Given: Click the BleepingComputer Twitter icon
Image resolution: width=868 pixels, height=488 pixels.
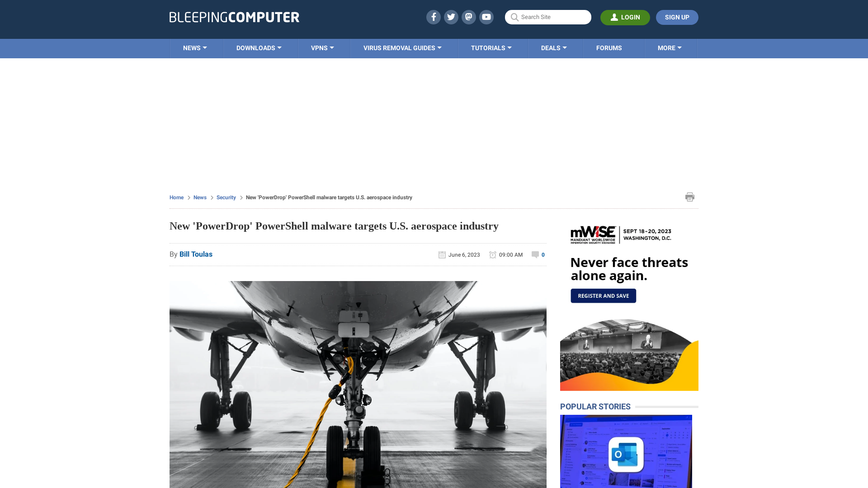Looking at the screenshot, I should pos(451,17).
